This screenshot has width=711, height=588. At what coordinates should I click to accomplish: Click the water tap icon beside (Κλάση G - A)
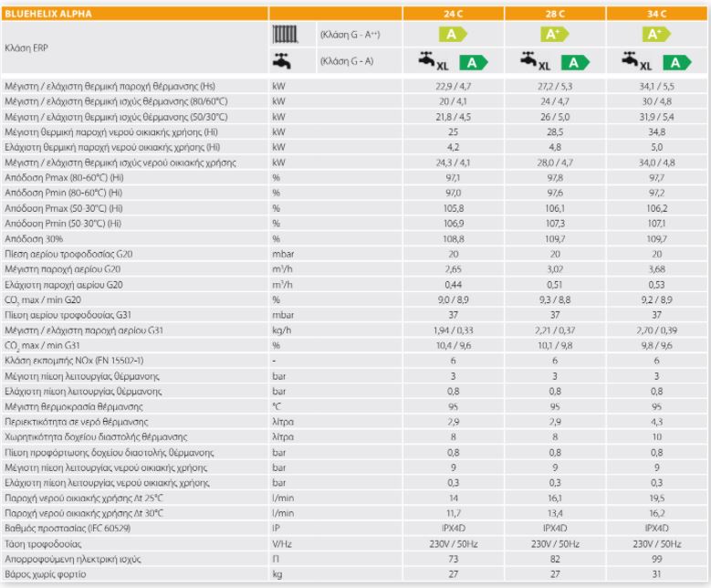pos(282,61)
